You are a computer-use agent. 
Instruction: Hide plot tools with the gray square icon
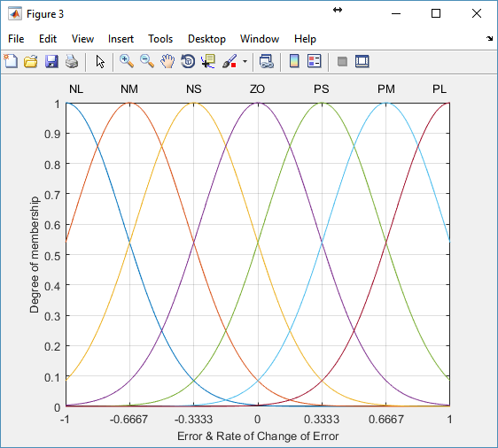click(x=342, y=61)
